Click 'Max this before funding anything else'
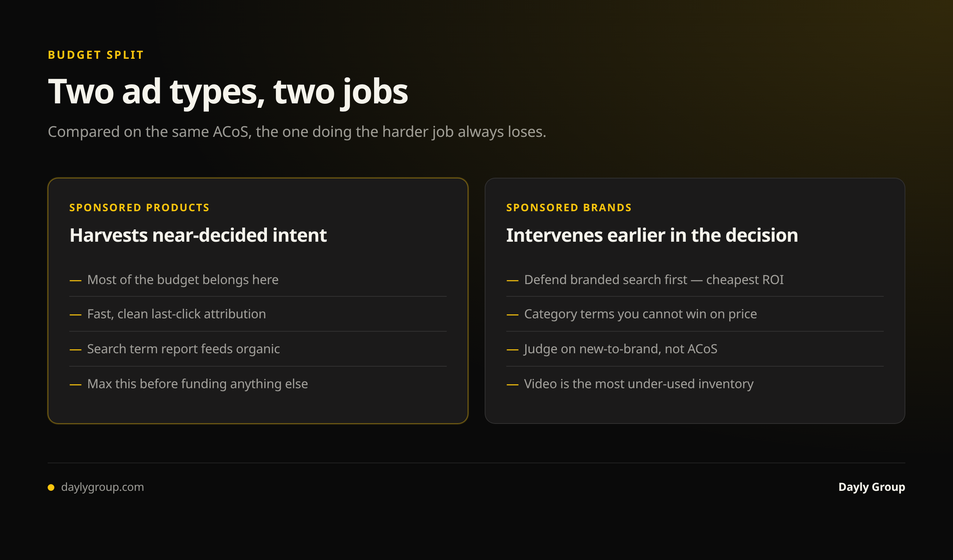 (x=197, y=384)
